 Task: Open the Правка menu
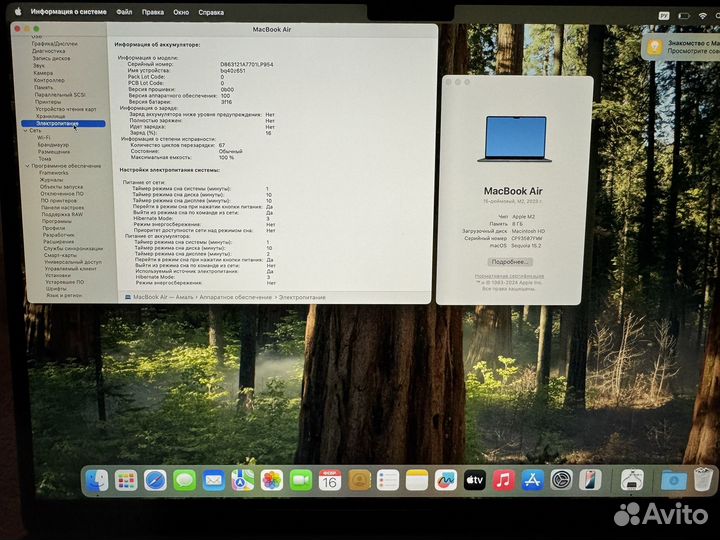(x=153, y=12)
